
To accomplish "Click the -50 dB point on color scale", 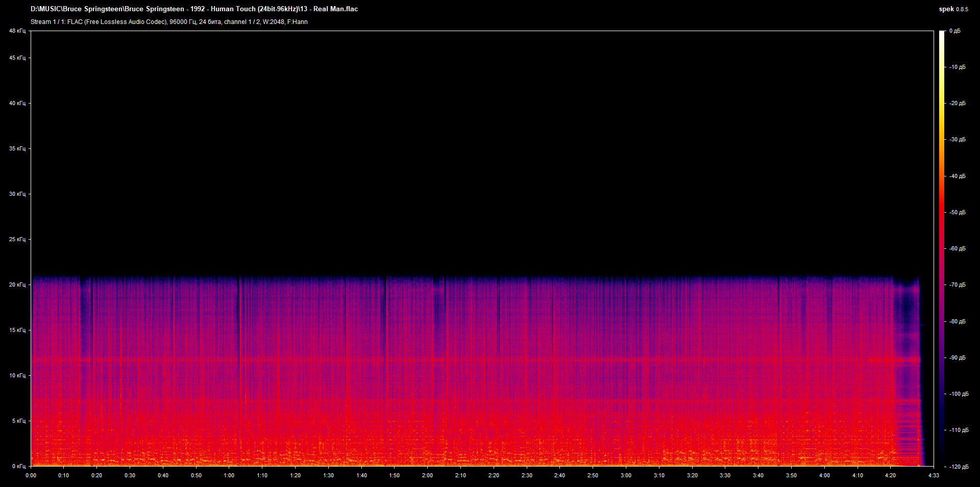I will (x=942, y=212).
